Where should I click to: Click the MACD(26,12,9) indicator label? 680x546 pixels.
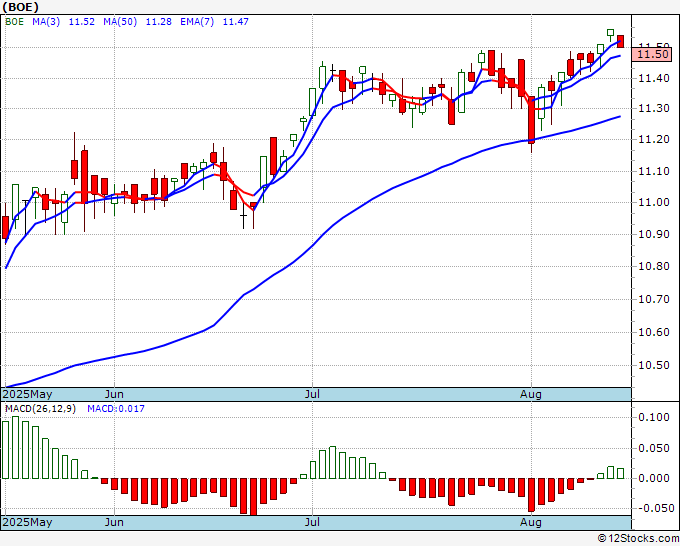click(x=40, y=409)
